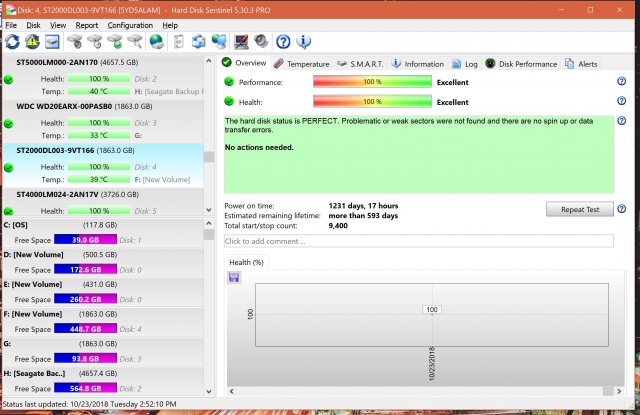Click the blue info about icon in toolbar
This screenshot has height=415, width=640.
tap(304, 42)
